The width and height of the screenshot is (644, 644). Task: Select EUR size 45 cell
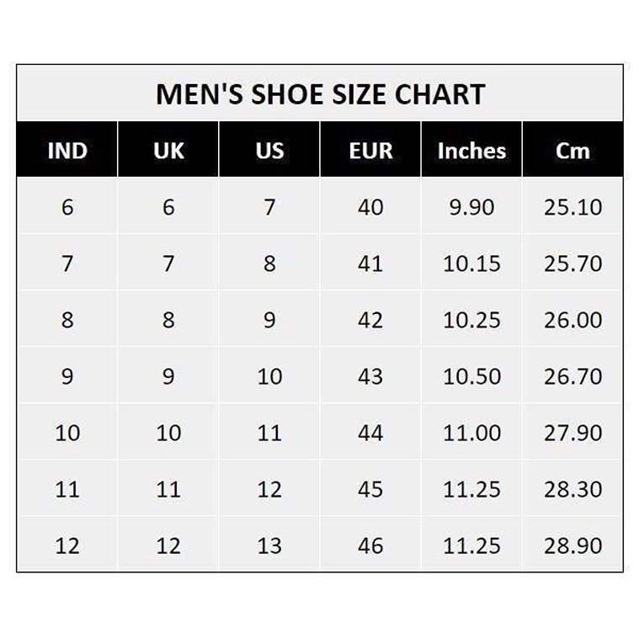click(x=370, y=489)
